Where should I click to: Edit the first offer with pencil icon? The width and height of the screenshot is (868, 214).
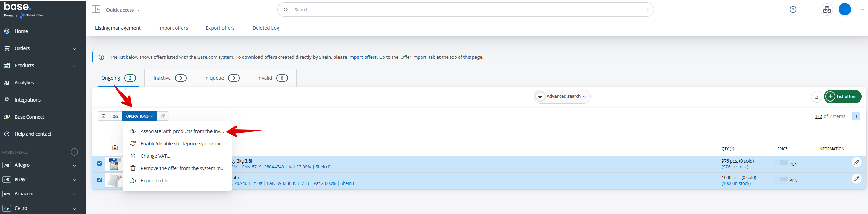[x=856, y=162]
